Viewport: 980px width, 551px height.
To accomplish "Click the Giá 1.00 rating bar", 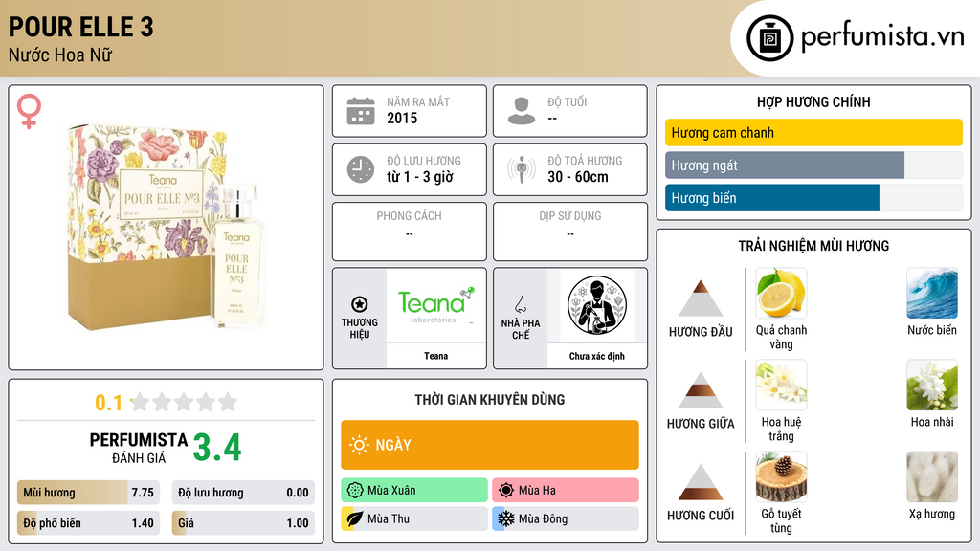I will [243, 523].
